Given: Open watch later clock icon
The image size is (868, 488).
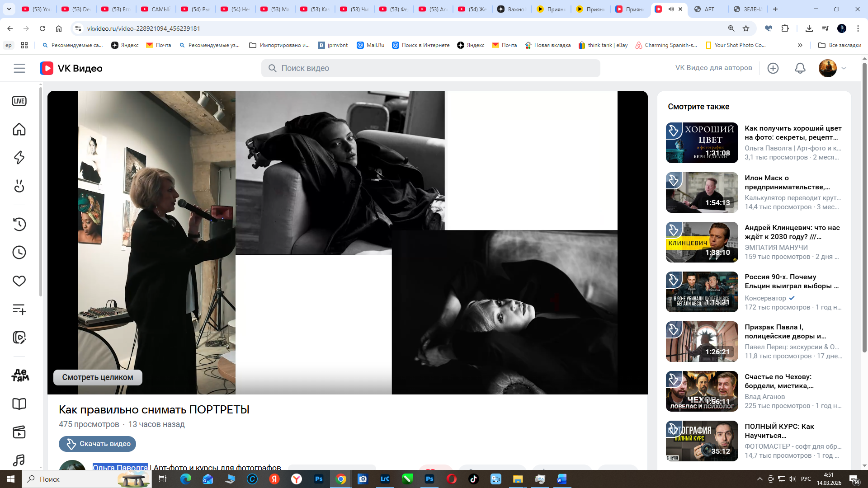Looking at the screenshot, I should coord(19,253).
